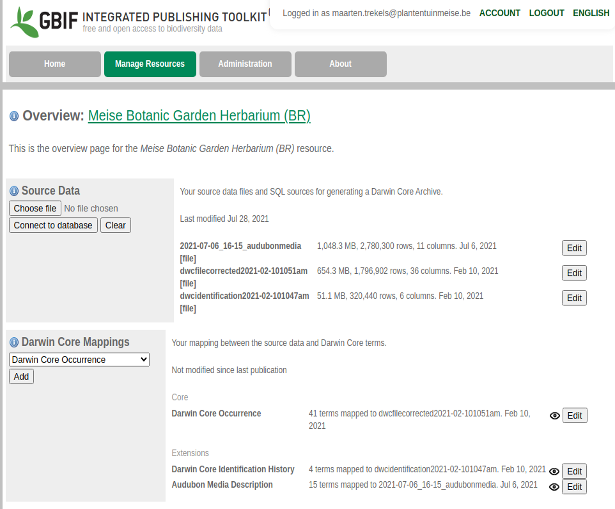Viewport: 615px width, 509px height.
Task: Open info icon beside Darwin Core Mappings
Action: coord(14,342)
